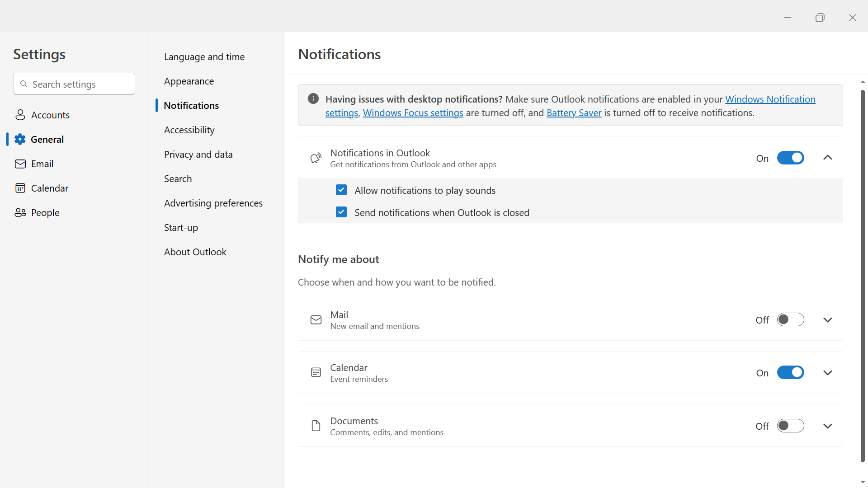Open the Battery Saver link
Screen dimensions: 868x488
coord(574,113)
